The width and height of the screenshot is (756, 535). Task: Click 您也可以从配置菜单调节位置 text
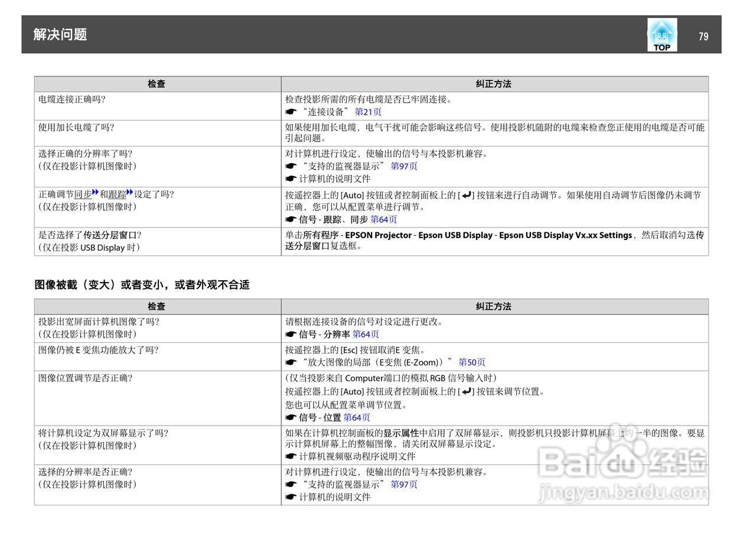pos(346,405)
